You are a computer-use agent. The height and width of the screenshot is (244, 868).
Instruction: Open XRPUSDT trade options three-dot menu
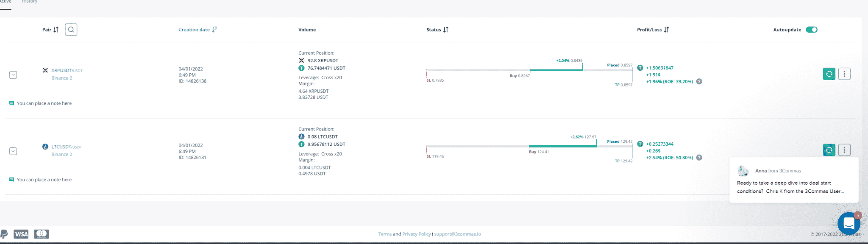tap(844, 74)
